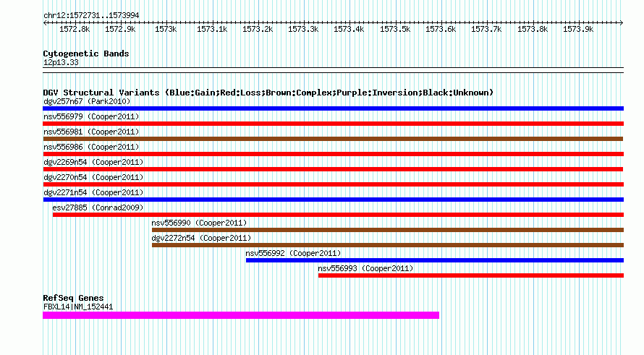
Task: Select esv27885 (Conrad2009) label
Action: coord(98,208)
